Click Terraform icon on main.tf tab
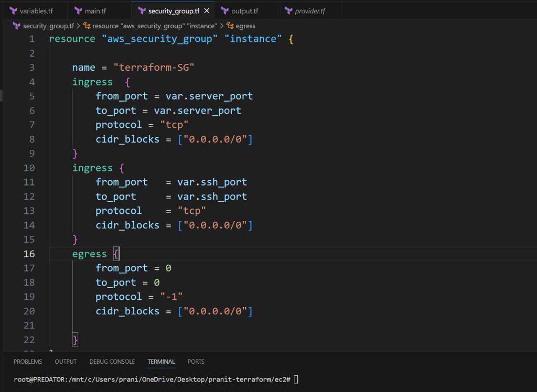This screenshot has height=392, width=537. click(79, 11)
